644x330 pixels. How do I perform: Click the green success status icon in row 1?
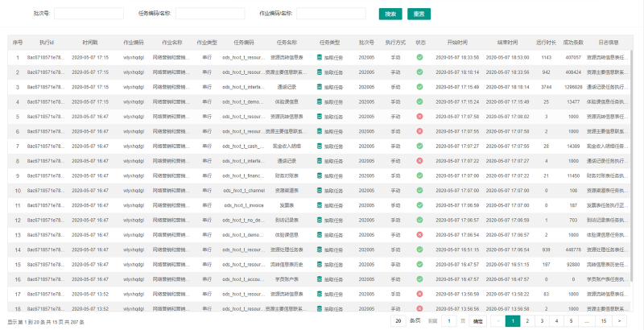point(419,57)
